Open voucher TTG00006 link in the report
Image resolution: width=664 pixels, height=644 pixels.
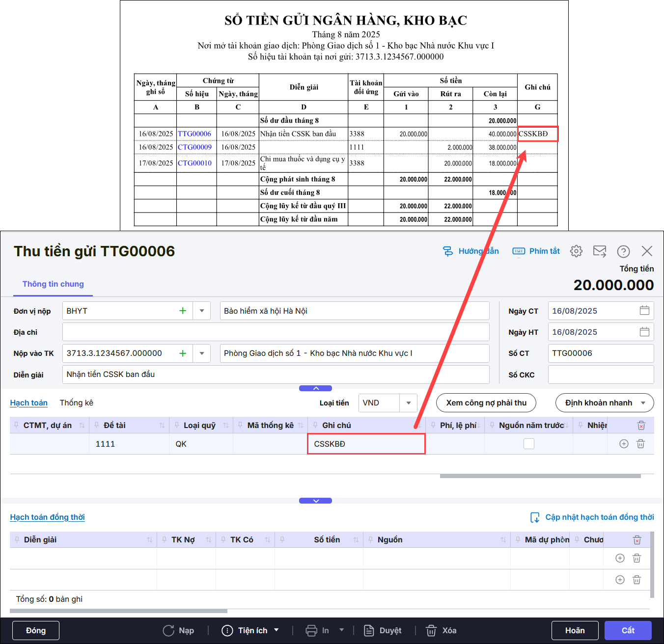point(194,134)
